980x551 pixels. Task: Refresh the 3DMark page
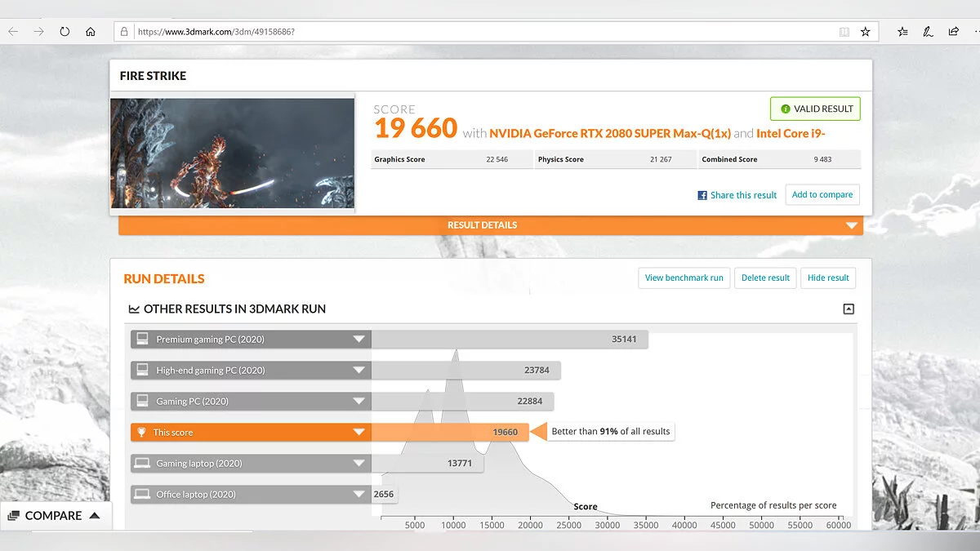click(65, 32)
